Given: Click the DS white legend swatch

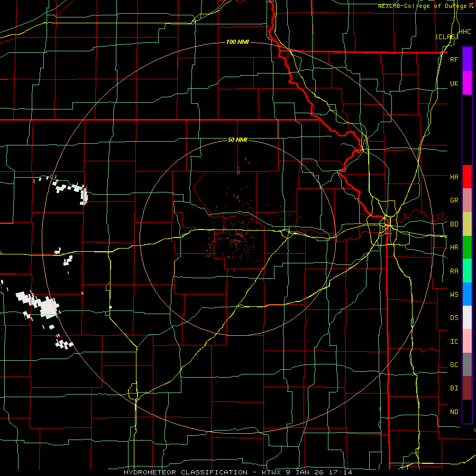Looking at the screenshot, I should pos(467,317).
